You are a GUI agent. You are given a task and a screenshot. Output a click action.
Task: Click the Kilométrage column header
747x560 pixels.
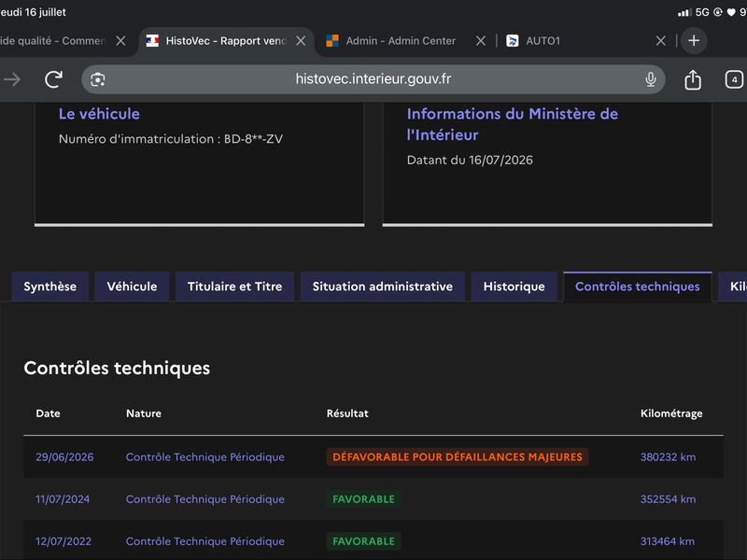(671, 413)
